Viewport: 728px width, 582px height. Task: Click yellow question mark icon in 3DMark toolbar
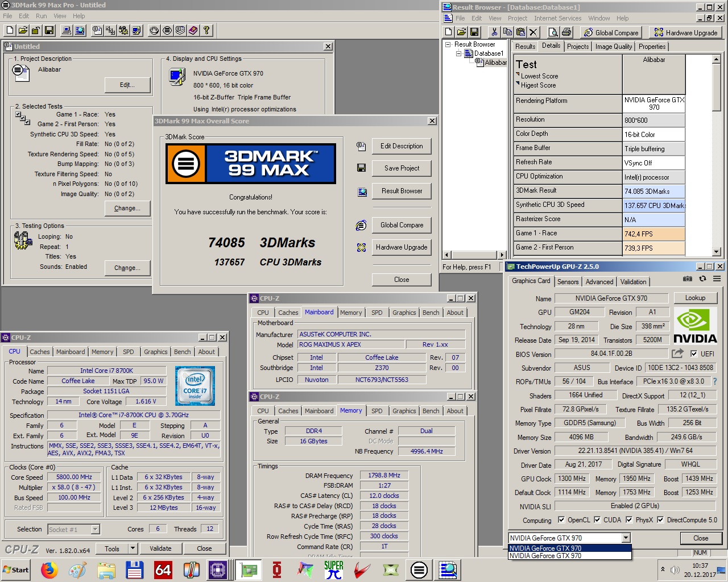(207, 31)
